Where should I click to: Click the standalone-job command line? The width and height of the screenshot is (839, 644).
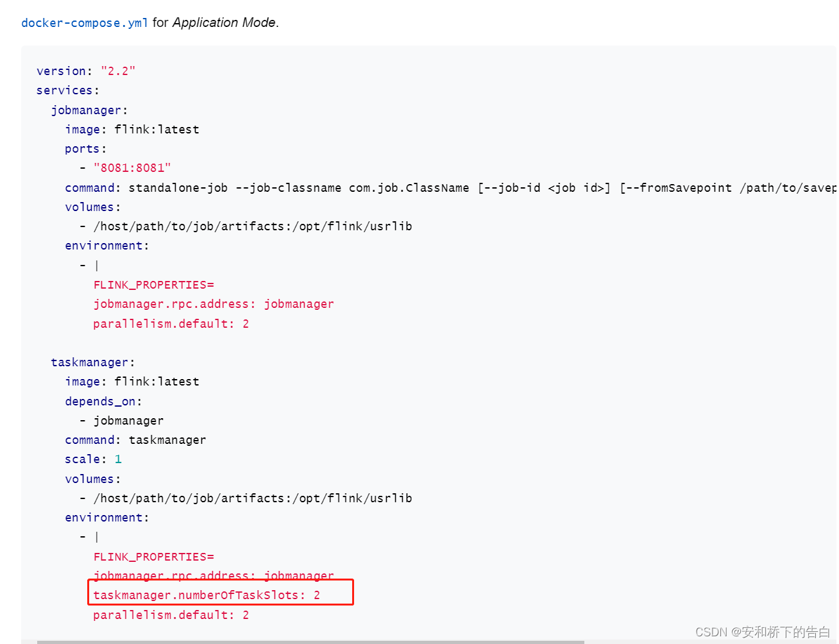click(257, 187)
